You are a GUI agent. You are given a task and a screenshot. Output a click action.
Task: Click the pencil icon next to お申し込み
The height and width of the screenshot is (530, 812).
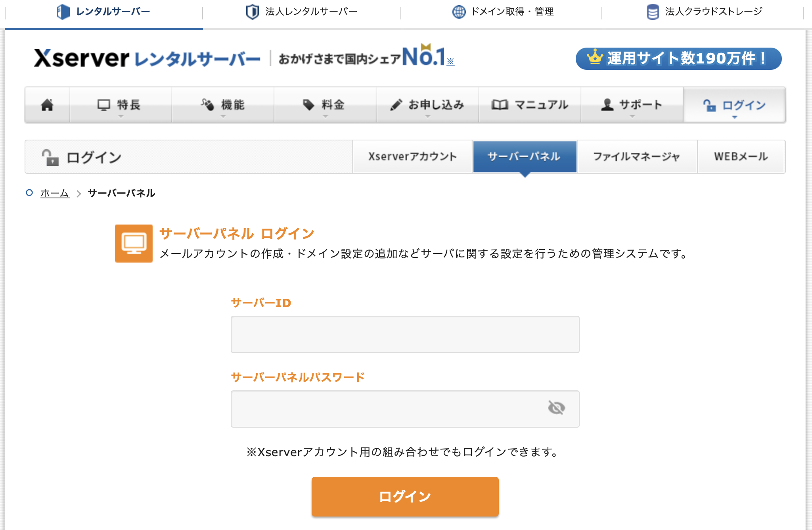pyautogui.click(x=396, y=105)
